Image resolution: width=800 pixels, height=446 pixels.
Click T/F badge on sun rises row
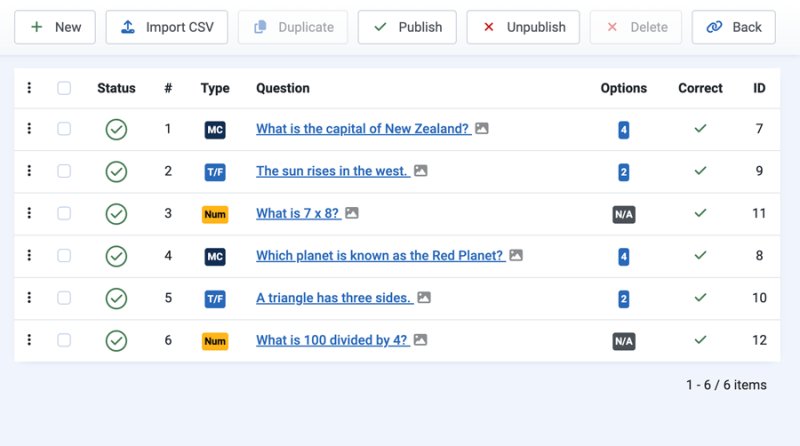pos(215,172)
